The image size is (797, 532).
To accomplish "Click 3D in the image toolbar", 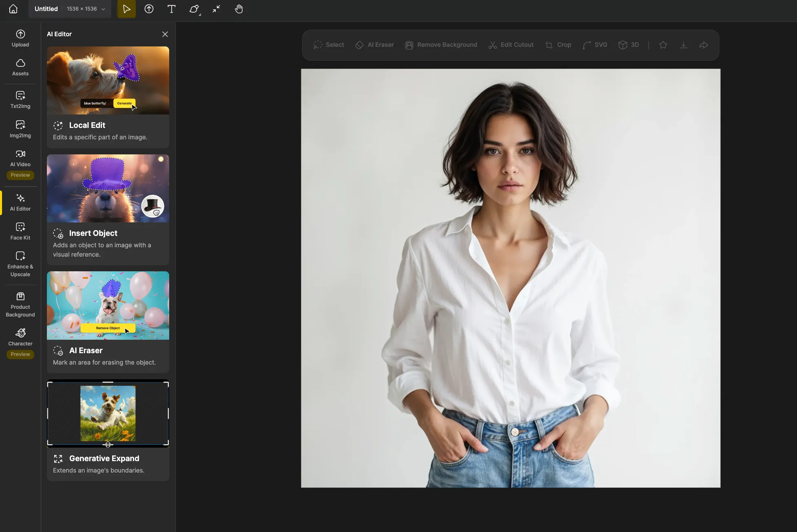I will click(x=629, y=45).
